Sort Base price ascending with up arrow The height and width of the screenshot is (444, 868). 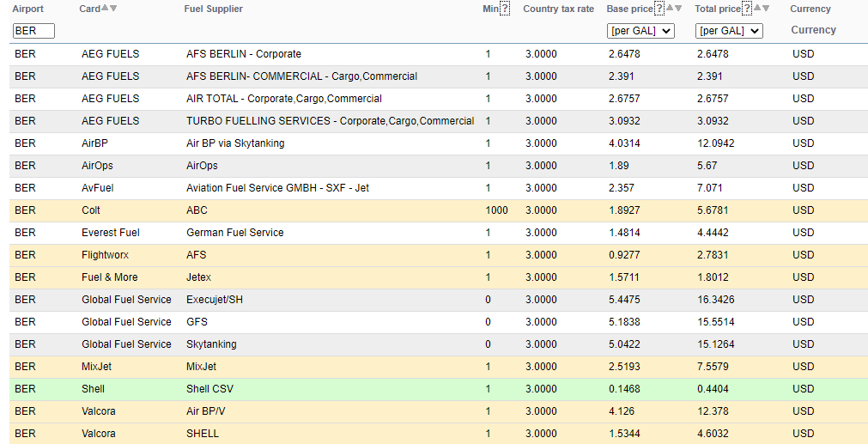point(670,8)
